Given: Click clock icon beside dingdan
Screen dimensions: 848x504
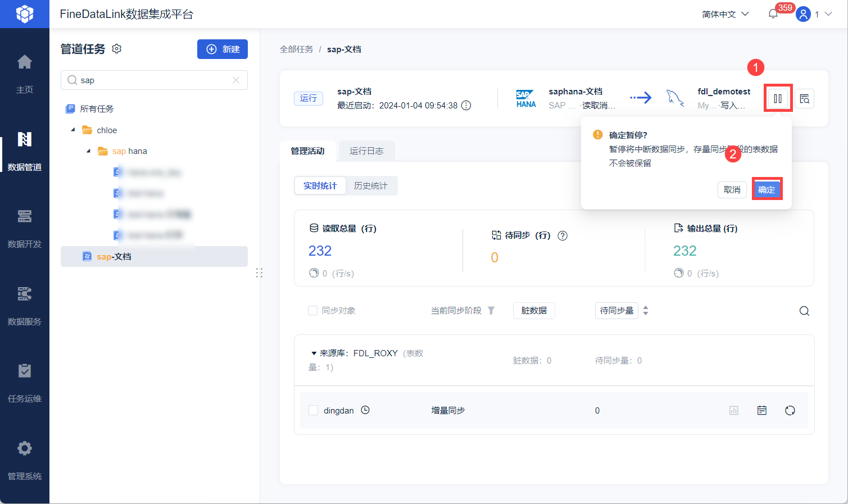Looking at the screenshot, I should 365,410.
